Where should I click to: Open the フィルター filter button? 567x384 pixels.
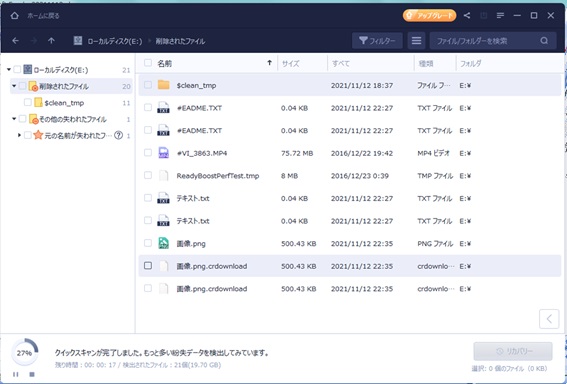pos(377,41)
